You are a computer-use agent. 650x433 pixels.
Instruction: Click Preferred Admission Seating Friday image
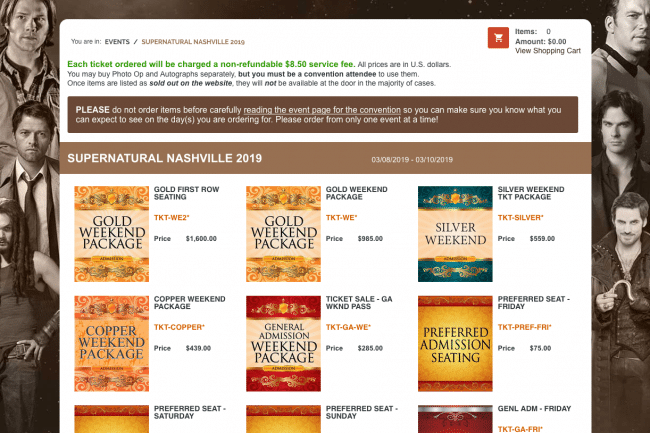[x=454, y=342]
